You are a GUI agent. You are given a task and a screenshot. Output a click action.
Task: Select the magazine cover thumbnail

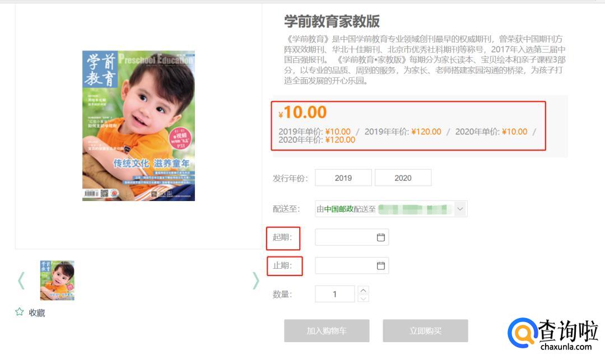(57, 280)
